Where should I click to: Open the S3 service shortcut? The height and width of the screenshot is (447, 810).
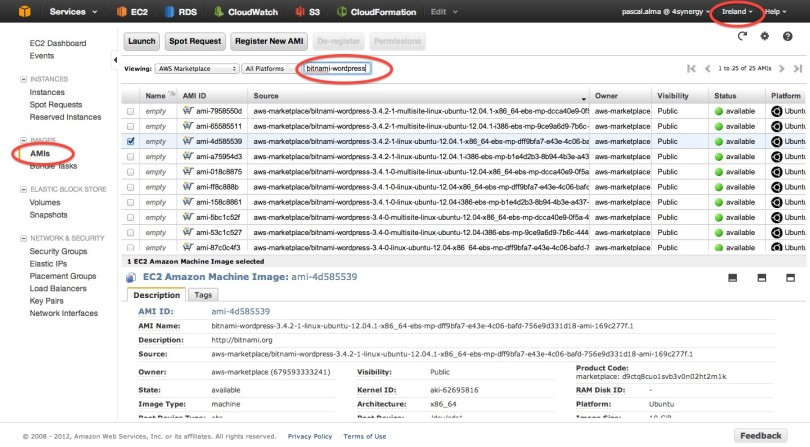(307, 11)
